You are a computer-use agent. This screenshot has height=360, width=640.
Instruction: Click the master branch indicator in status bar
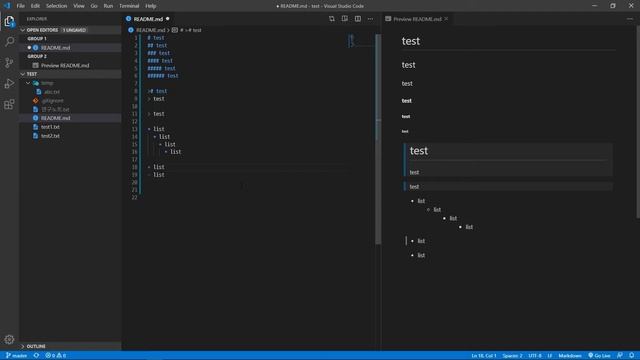[x=16, y=356]
